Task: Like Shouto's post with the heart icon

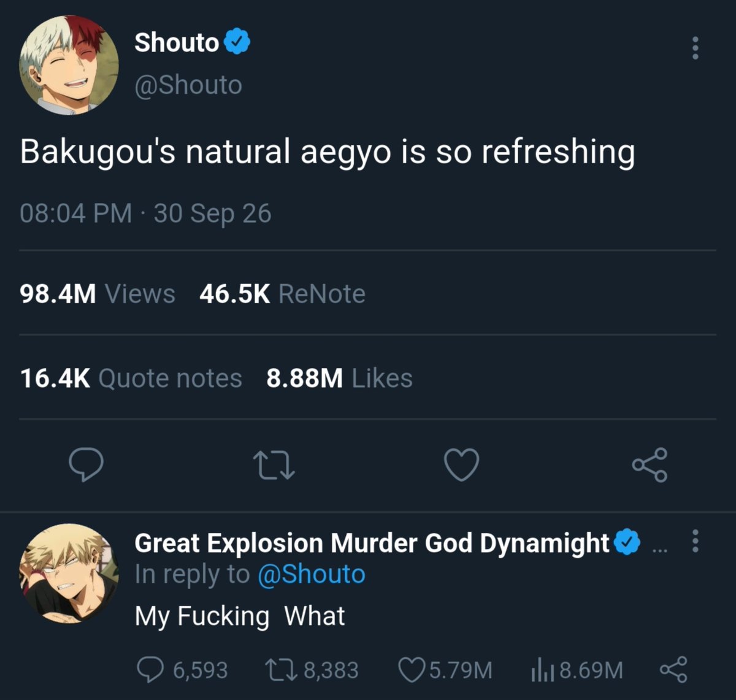Action: point(461,465)
